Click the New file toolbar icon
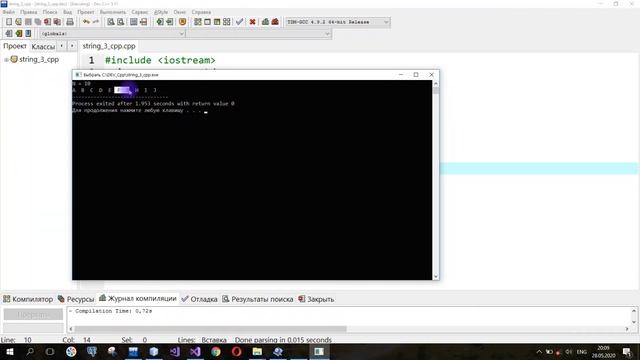This screenshot has height=360, width=640. [9, 22]
